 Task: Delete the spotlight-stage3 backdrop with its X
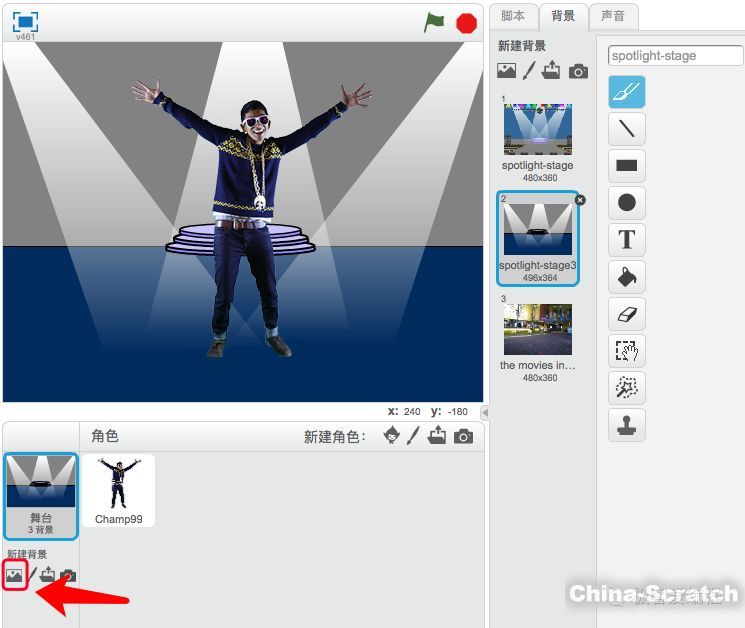click(x=581, y=200)
